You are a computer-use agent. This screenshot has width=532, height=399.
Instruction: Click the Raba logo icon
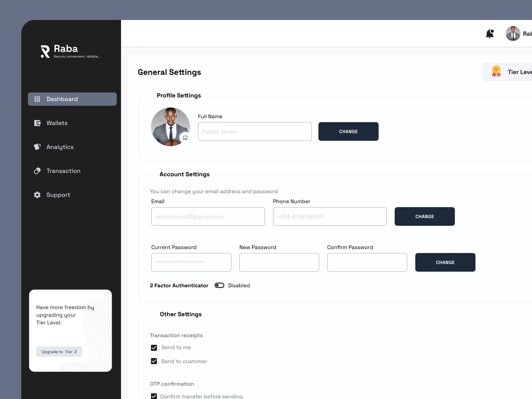[x=45, y=51]
